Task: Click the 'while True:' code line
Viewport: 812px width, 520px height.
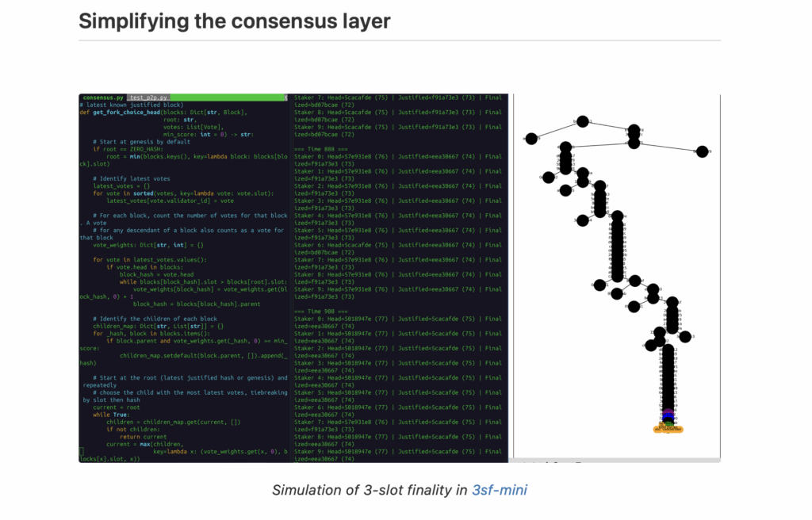Action: coord(111,415)
